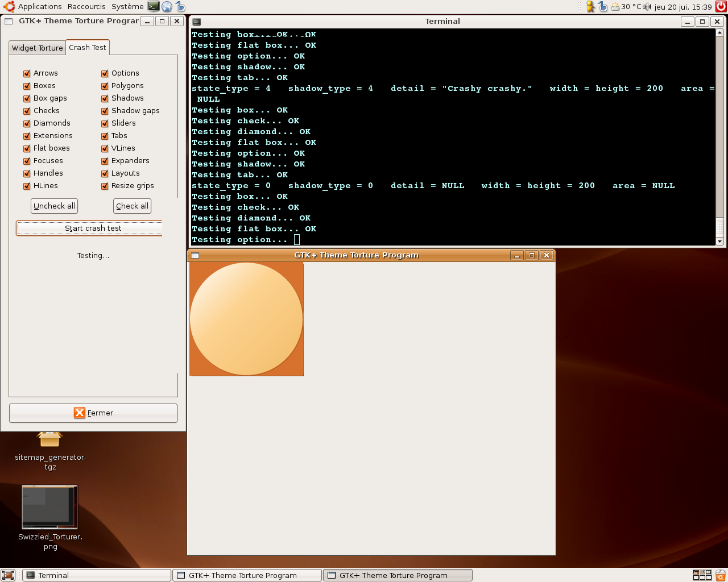Toggle the Shadow gaps checkbox

click(105, 111)
